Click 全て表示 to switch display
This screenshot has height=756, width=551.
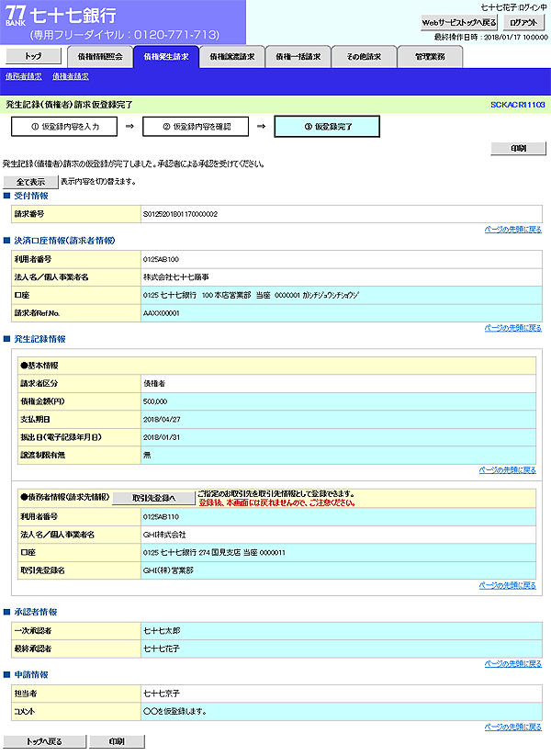[x=31, y=182]
